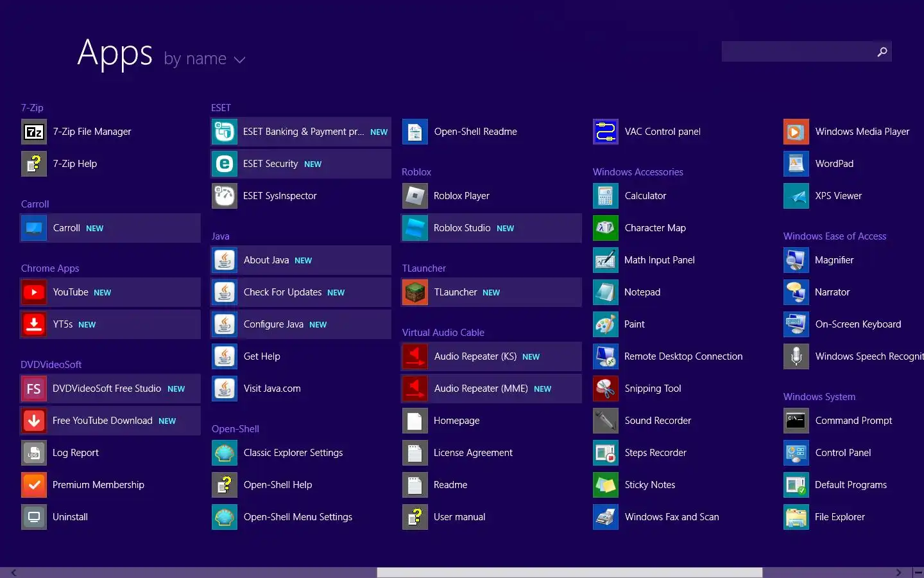Screen dimensions: 924x578
Task: Select the 'Windows Accessories' group heading
Action: click(638, 172)
